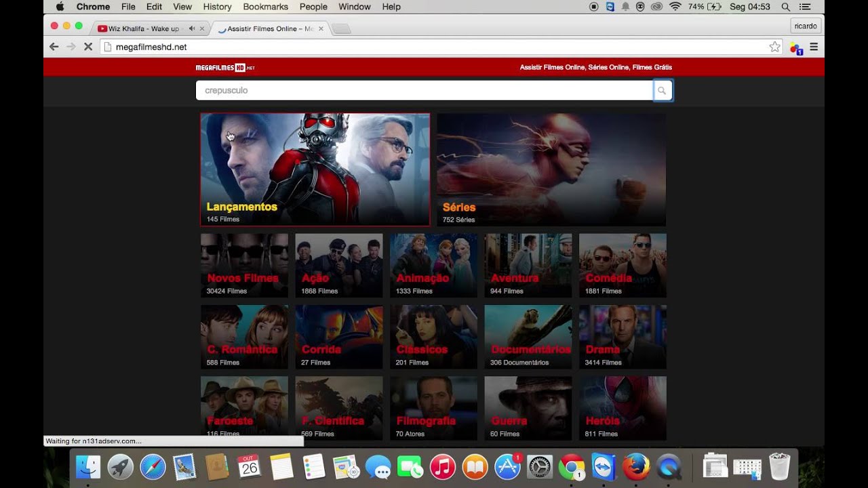Open the Ação category tile
Viewport: 868px width, 488px height.
[x=339, y=266]
